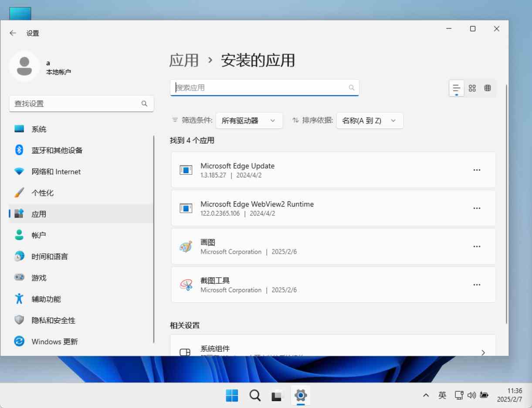Open the 排序依据 名称(A 到 Z) dropdown
The width and height of the screenshot is (532, 408).
tap(370, 121)
